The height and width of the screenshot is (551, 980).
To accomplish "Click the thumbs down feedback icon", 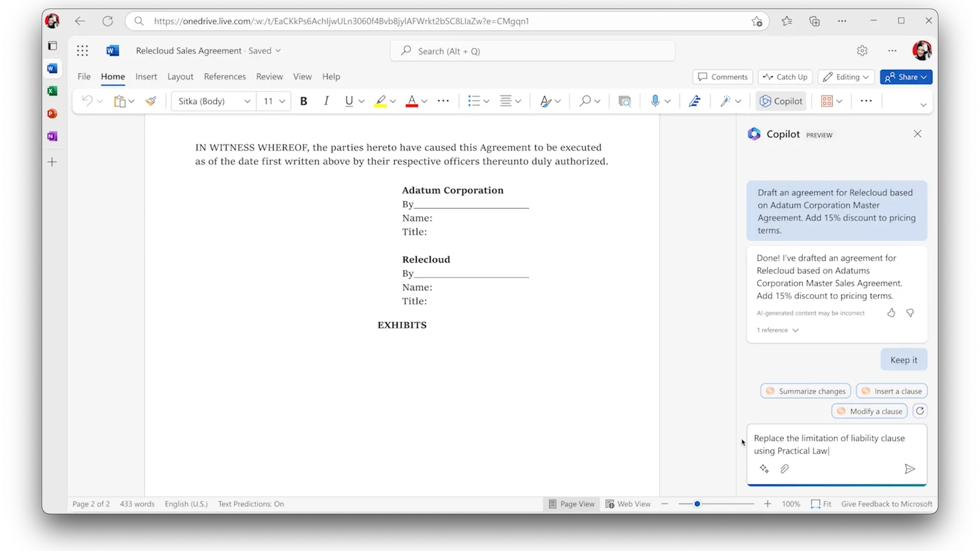I will (x=910, y=313).
